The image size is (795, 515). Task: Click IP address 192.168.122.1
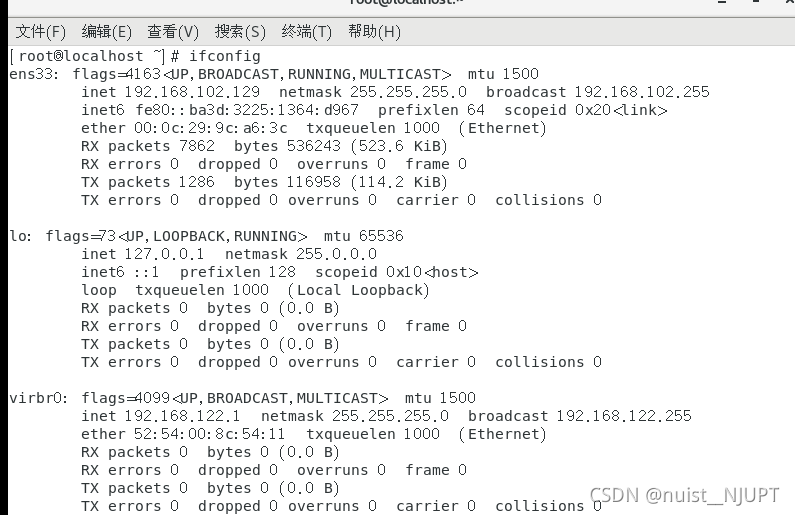[183, 416]
